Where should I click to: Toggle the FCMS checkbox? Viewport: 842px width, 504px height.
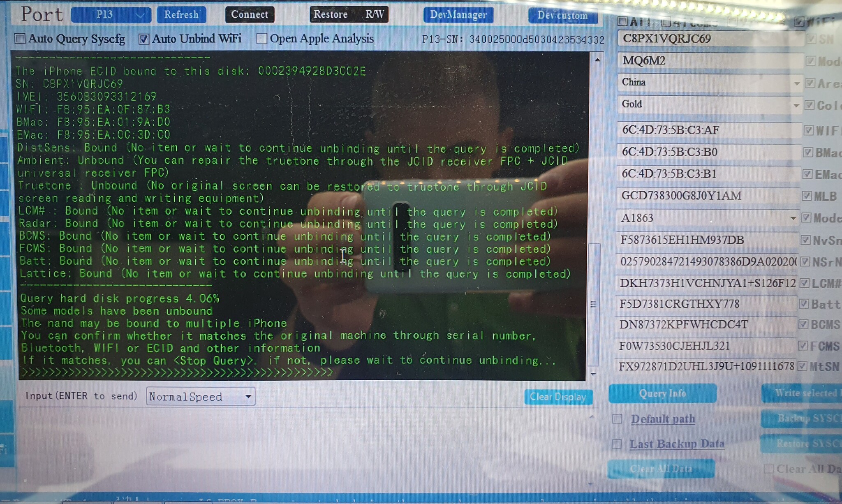[x=803, y=346]
